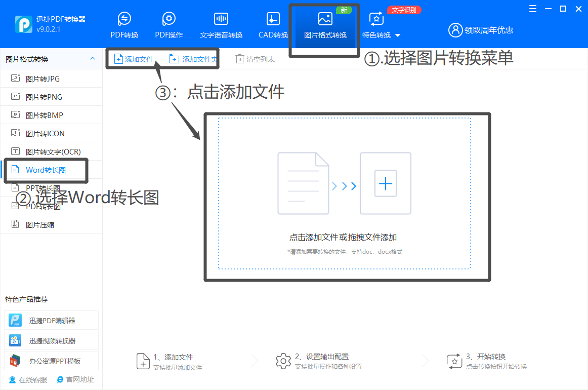588x390 pixels.
Task: Switch to CAD转换 tab
Action: (x=273, y=25)
